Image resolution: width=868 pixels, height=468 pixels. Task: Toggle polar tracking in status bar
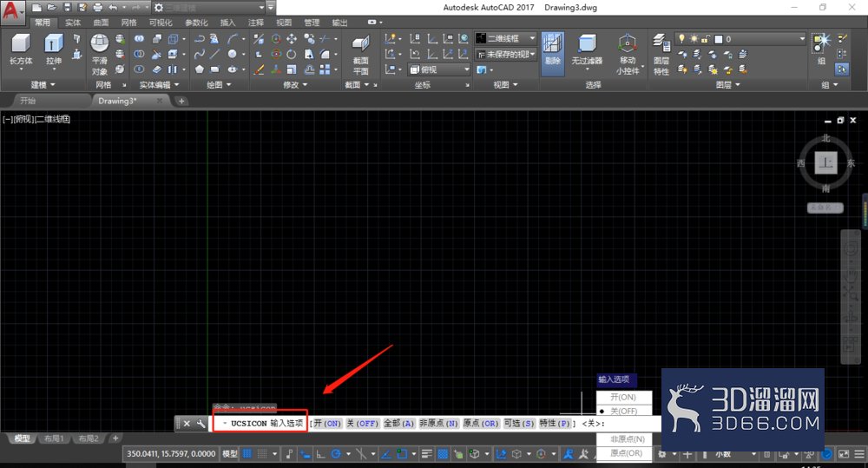(x=336, y=454)
